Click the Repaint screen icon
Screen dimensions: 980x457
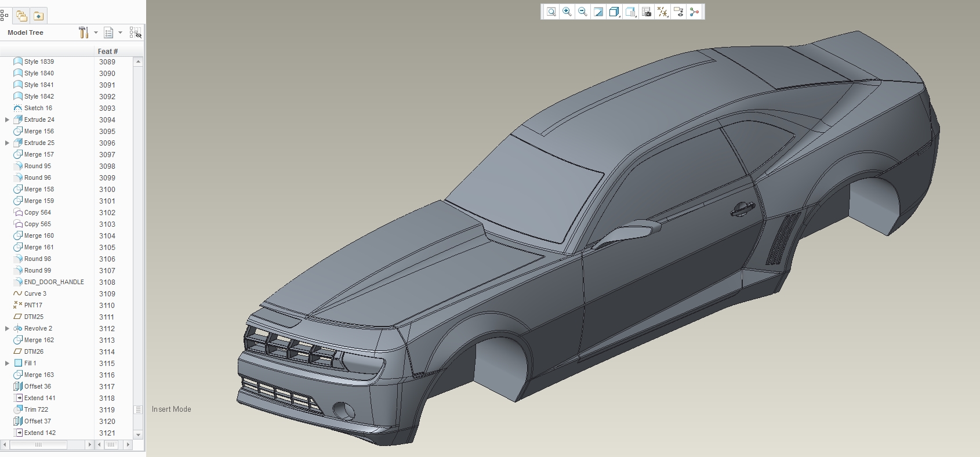pyautogui.click(x=598, y=12)
